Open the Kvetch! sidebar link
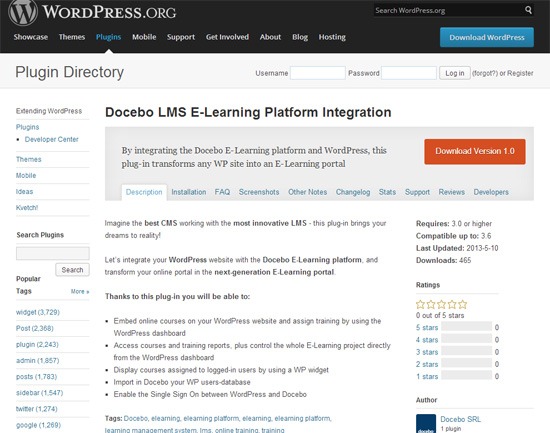Viewport: 550px width, 433px height. 27,207
